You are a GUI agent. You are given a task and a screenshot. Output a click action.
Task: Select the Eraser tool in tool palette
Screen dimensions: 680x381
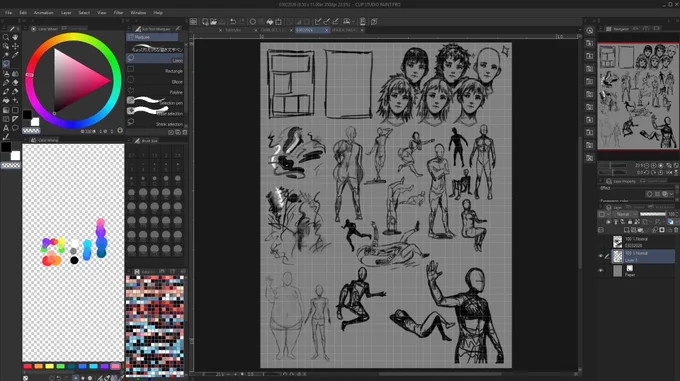pyautogui.click(x=15, y=82)
